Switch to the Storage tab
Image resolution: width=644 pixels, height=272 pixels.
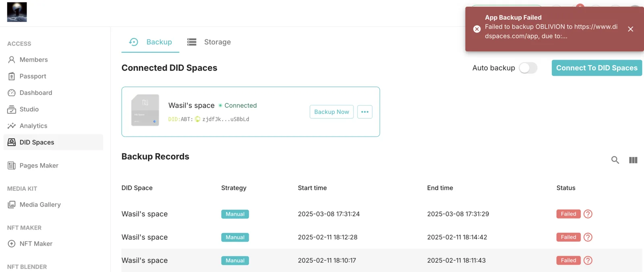coord(209,42)
